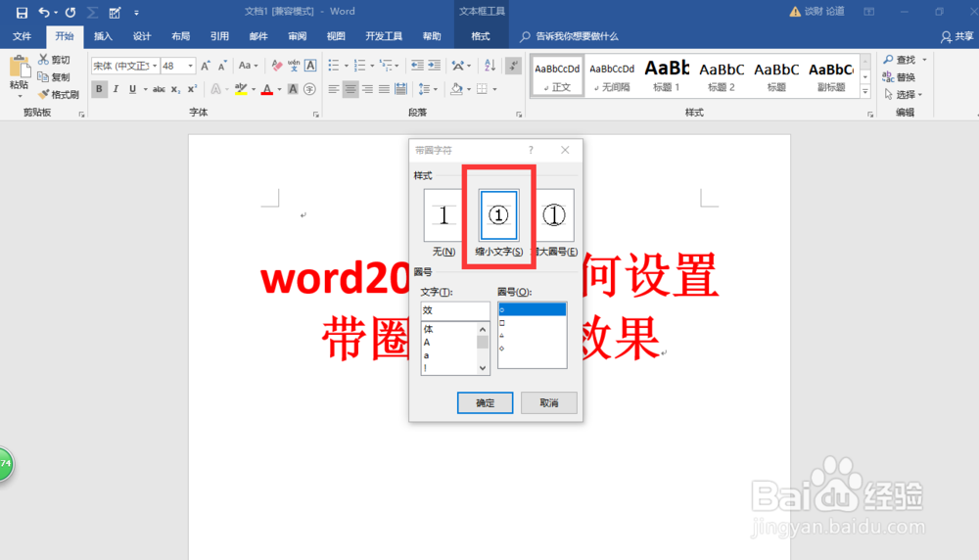Click the Redo icon in title bar
979x560 pixels.
(x=70, y=13)
